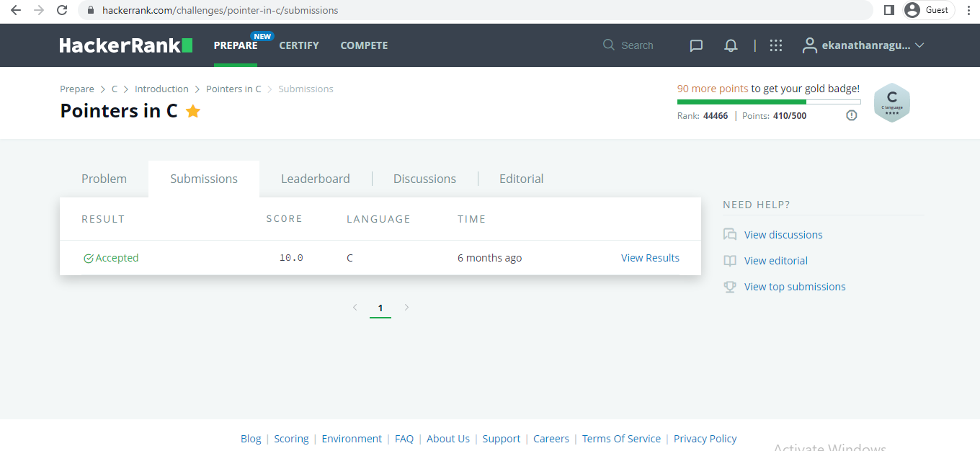Screen dimensions: 980x451
Task: Click the Pointers in C breadcrumb
Action: click(x=233, y=89)
